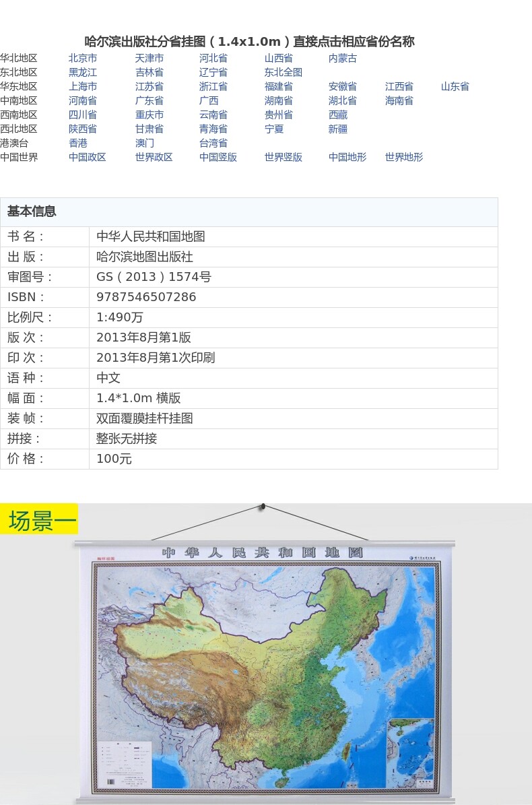Viewport: 532px width, 805px height.
Task: Select the price value 100元
Action: point(114,459)
